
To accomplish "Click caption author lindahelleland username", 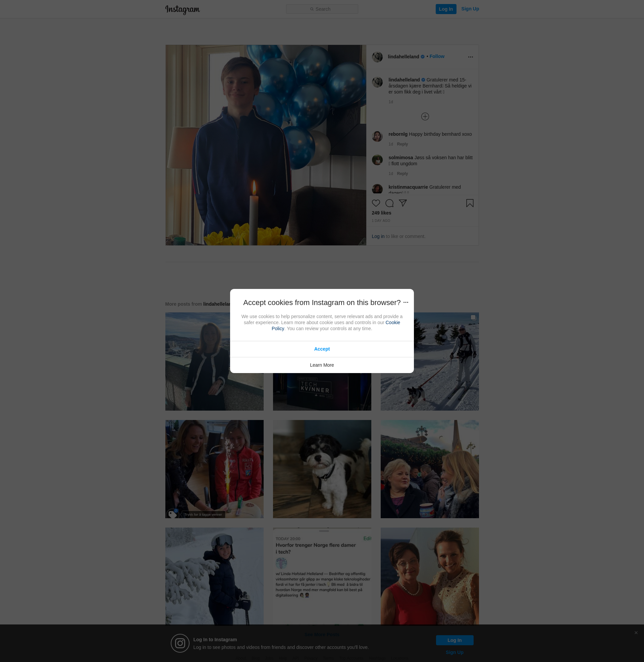I will pos(404,80).
